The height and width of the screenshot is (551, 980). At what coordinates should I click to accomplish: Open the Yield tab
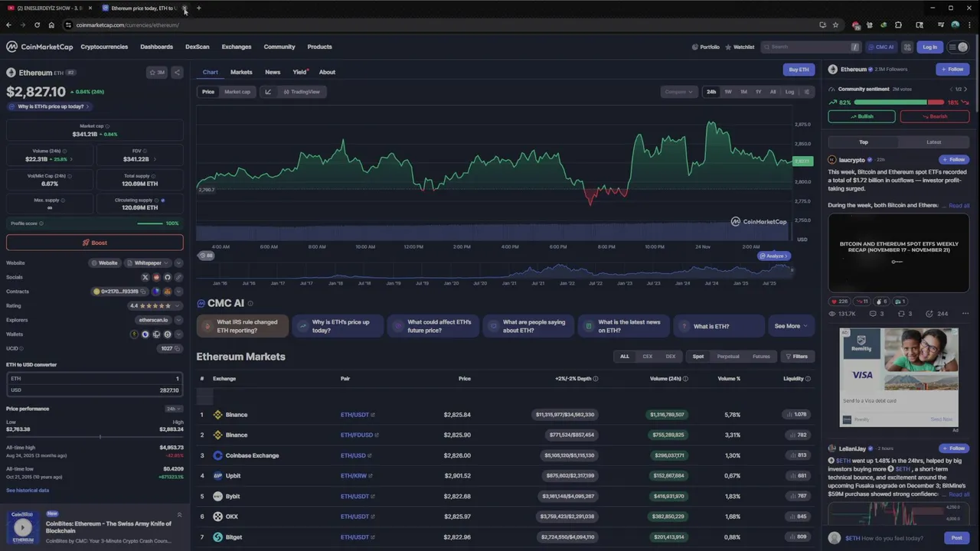(x=300, y=72)
